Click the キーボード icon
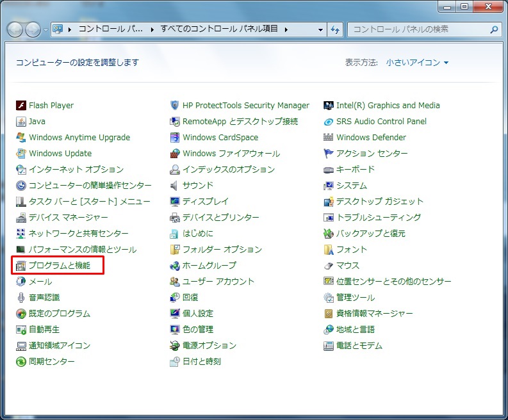The image size is (508, 420). pyautogui.click(x=329, y=170)
